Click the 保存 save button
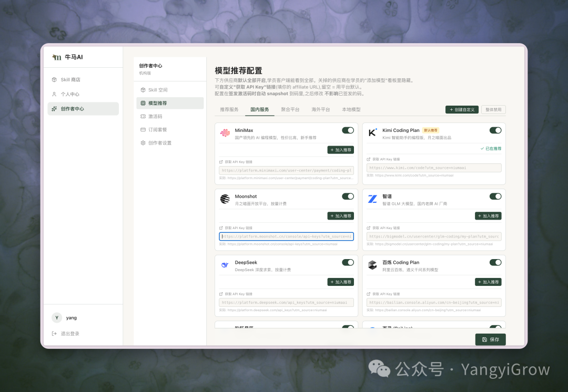568x392 pixels. click(491, 339)
